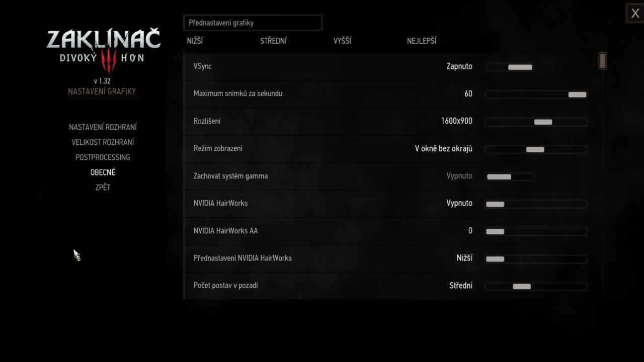This screenshot has height=362, width=644.
Task: Select Vyšší graphics preset
Action: (x=342, y=41)
